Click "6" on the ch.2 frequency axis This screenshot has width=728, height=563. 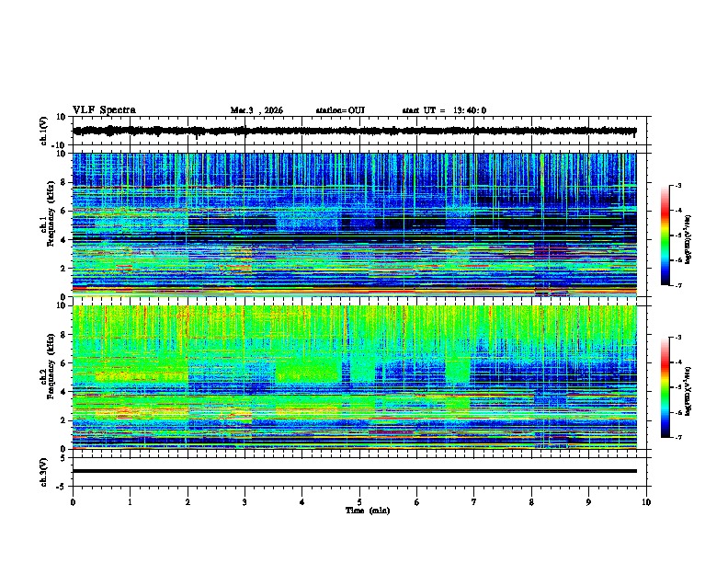click(63, 363)
